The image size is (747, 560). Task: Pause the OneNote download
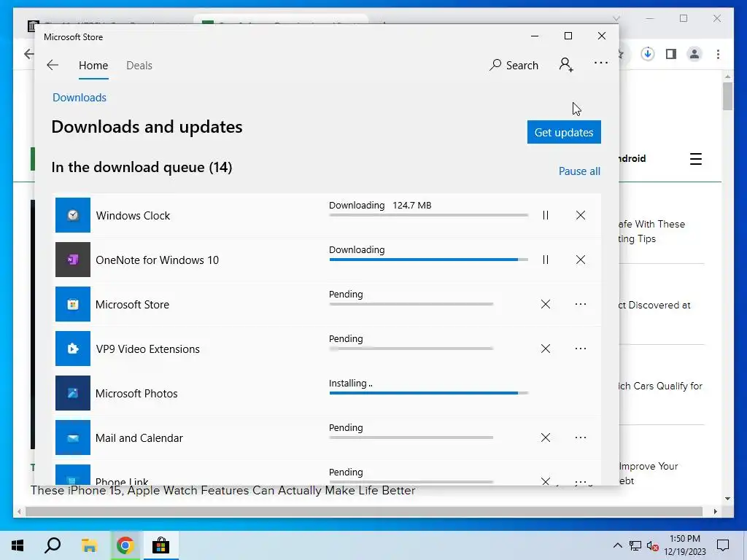click(546, 260)
